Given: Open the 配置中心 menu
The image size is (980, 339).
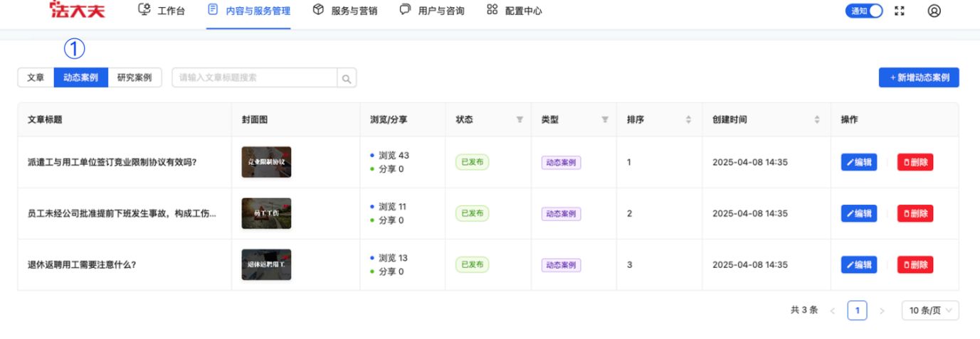Looking at the screenshot, I should 515,11.
